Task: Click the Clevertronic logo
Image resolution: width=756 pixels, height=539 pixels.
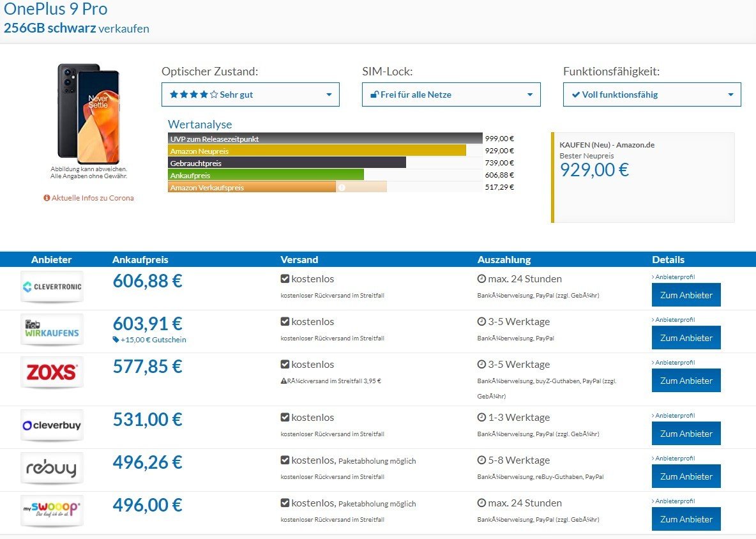Action: pos(52,286)
